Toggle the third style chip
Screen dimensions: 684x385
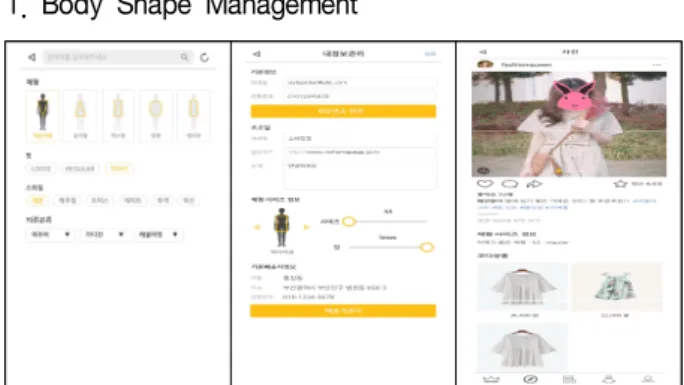[99, 201]
